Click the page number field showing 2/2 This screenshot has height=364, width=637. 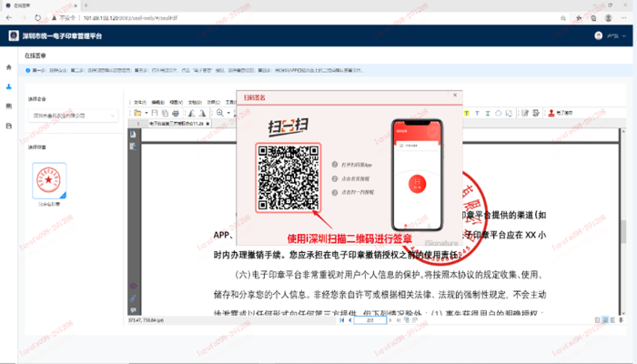tap(370, 320)
